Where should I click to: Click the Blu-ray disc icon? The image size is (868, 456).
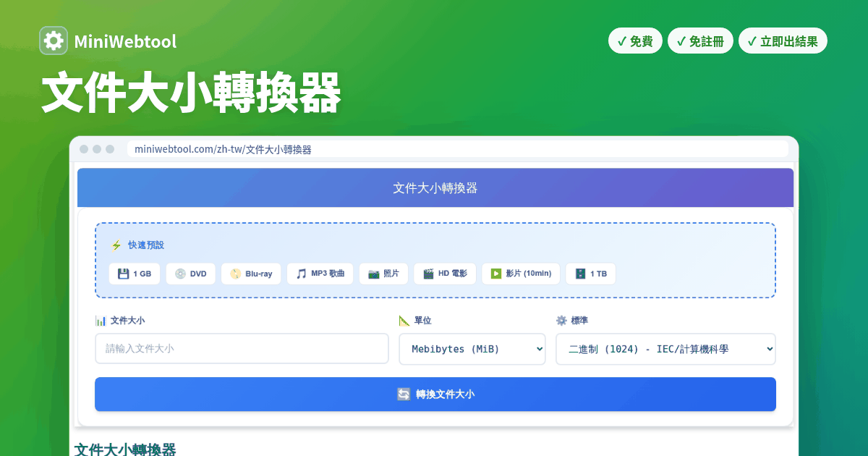[x=235, y=274]
